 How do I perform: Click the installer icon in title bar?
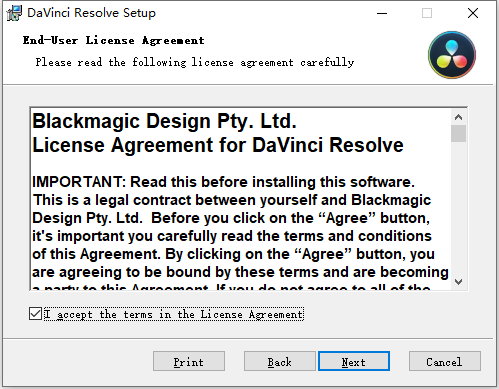(x=14, y=13)
